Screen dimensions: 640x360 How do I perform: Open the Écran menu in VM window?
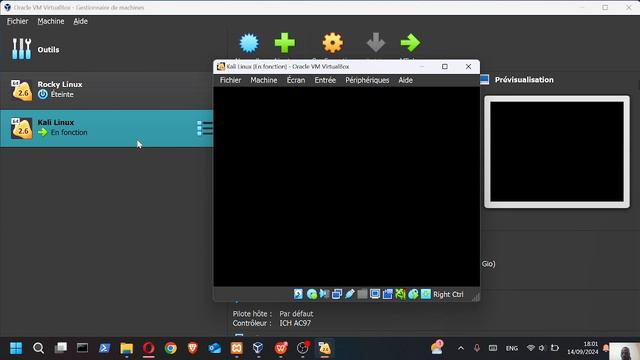[296, 80]
